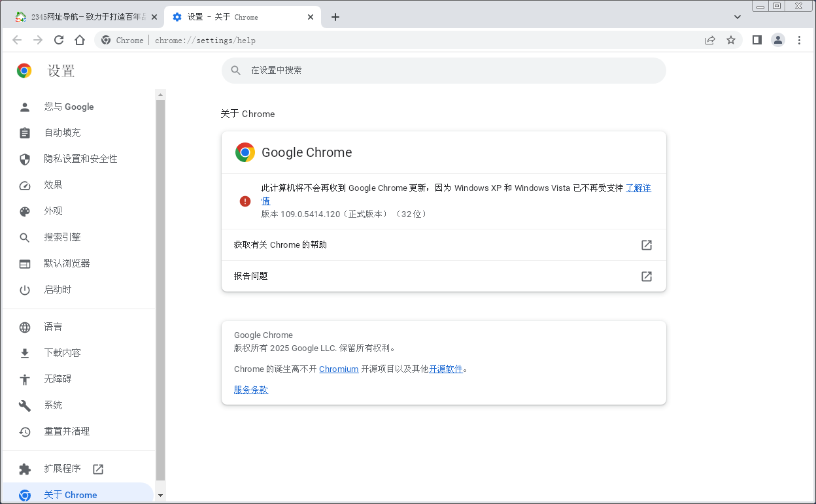The width and height of the screenshot is (816, 504).
Task: Click the red update error icon
Action: coord(245,201)
